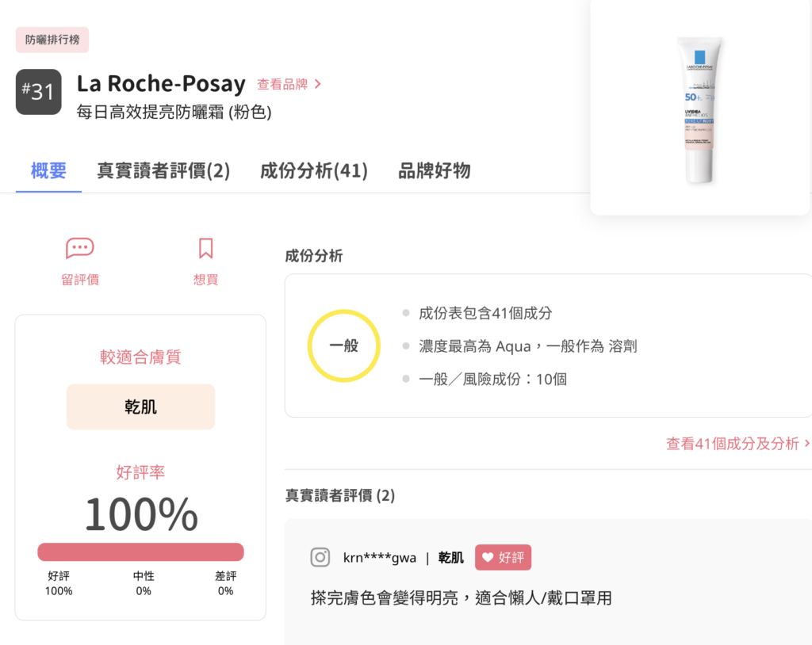The width and height of the screenshot is (812, 645).
Task: Click the #31 ranking badge
Action: pyautogui.click(x=38, y=92)
